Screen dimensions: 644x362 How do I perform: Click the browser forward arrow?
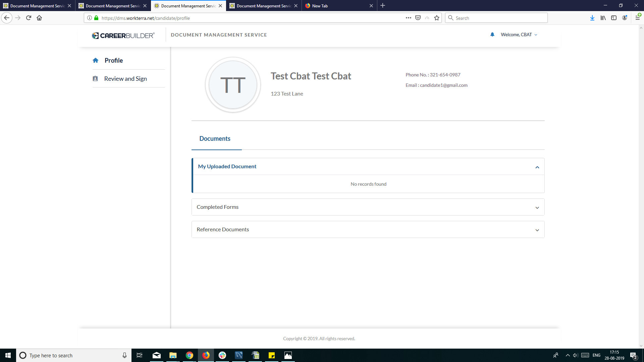18,18
